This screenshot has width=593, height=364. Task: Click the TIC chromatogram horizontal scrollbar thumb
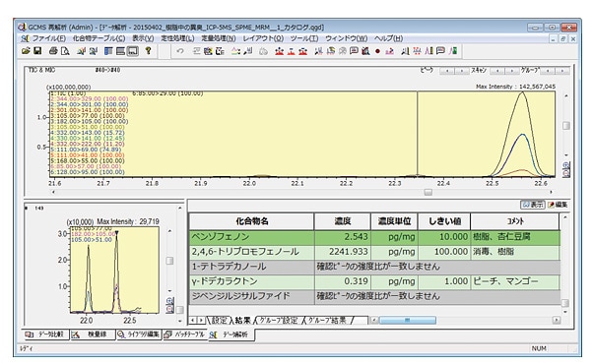coord(428,193)
